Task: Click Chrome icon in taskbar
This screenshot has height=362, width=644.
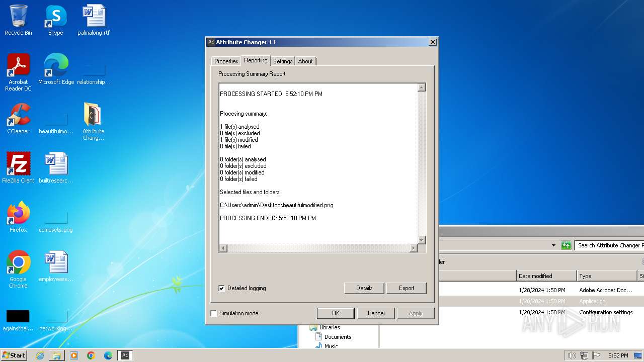Action: 91,355
